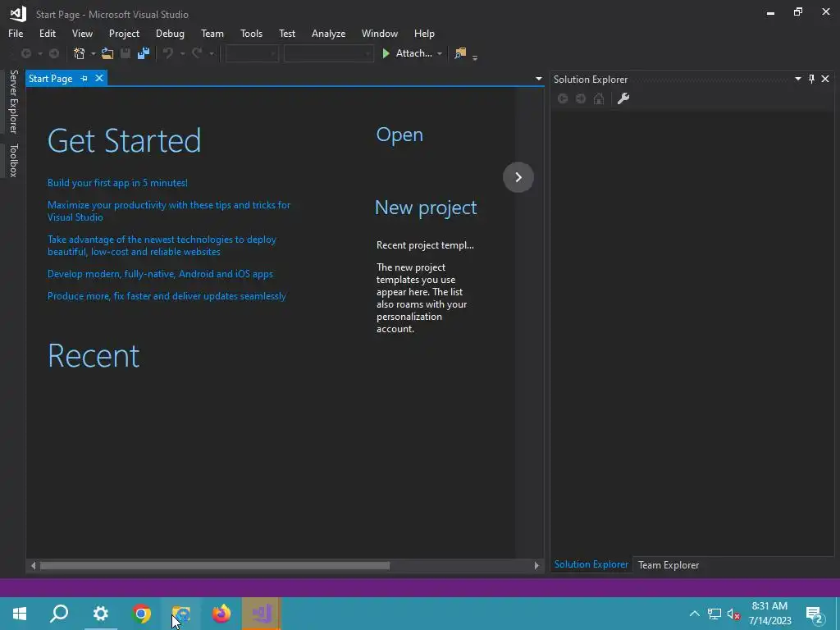Open the active documents list dropdown

(x=538, y=79)
